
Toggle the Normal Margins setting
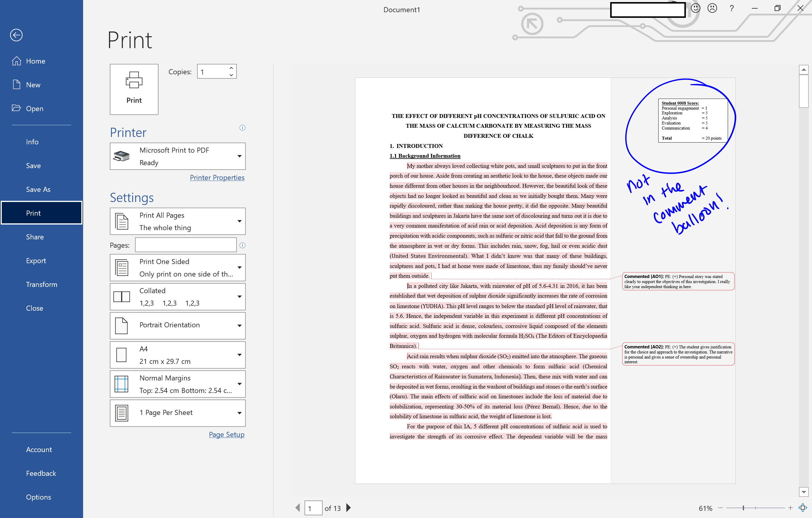pyautogui.click(x=176, y=384)
